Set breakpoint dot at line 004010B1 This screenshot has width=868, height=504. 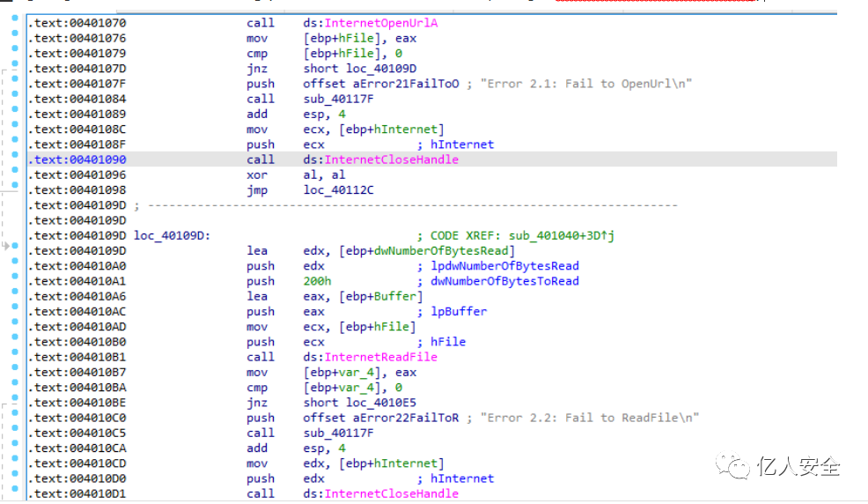(x=15, y=352)
